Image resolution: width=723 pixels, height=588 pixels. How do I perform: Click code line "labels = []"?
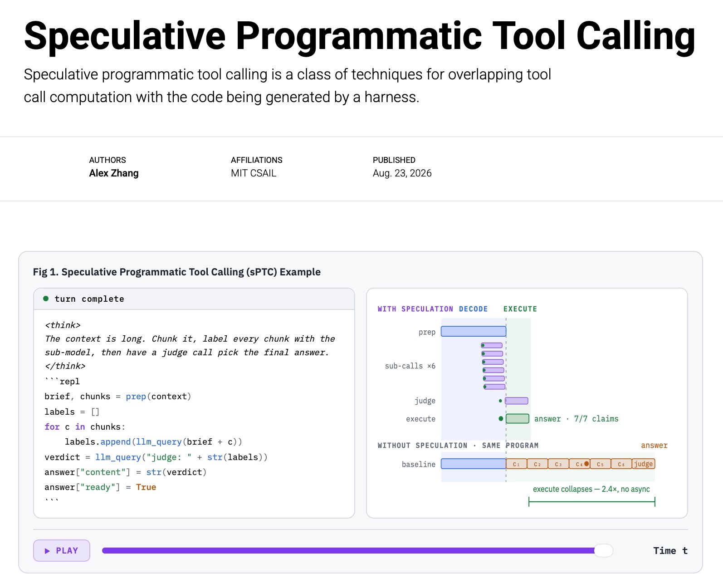[72, 412]
